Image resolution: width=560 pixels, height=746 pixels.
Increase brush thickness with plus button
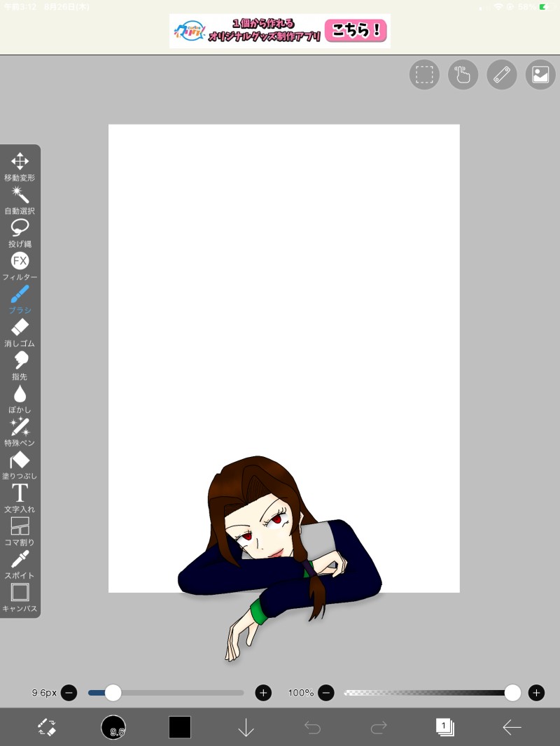(x=264, y=693)
